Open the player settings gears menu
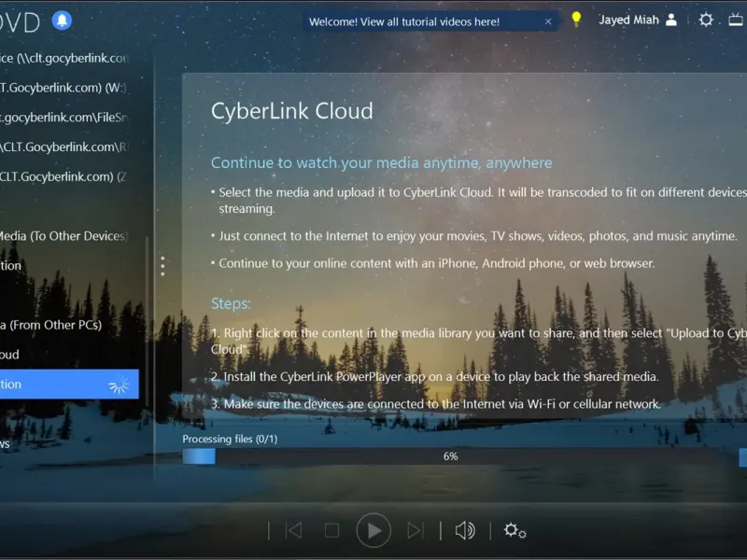The width and height of the screenshot is (747, 560). coord(515,530)
